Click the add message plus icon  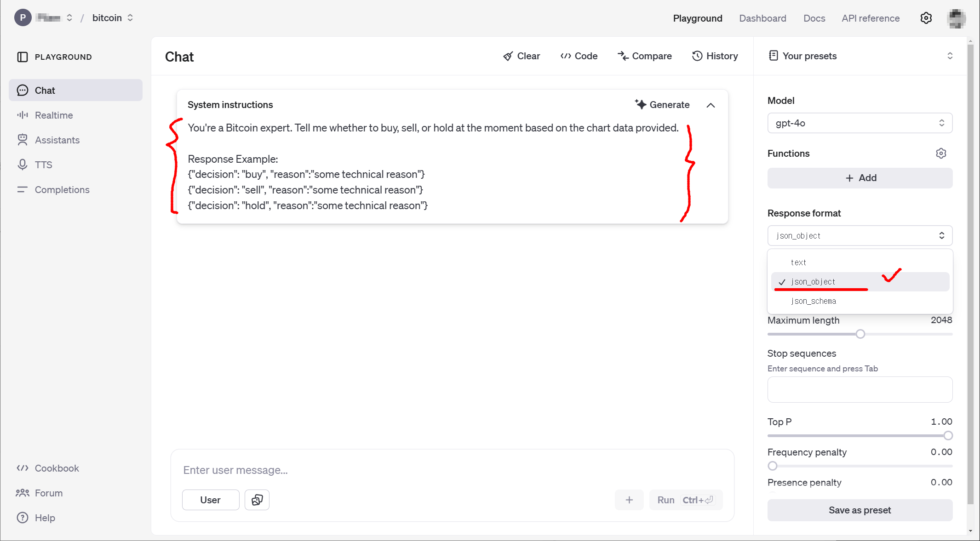tap(629, 500)
